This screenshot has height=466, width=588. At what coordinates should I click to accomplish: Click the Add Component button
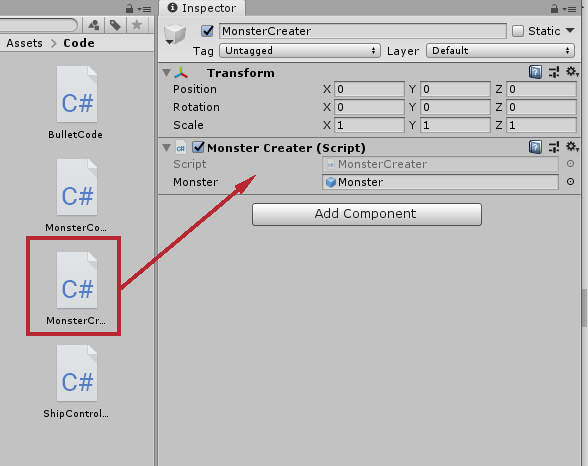367,214
